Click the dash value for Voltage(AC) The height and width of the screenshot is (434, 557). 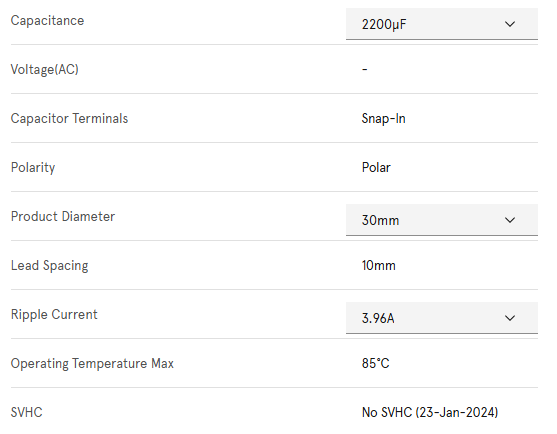tap(364, 69)
